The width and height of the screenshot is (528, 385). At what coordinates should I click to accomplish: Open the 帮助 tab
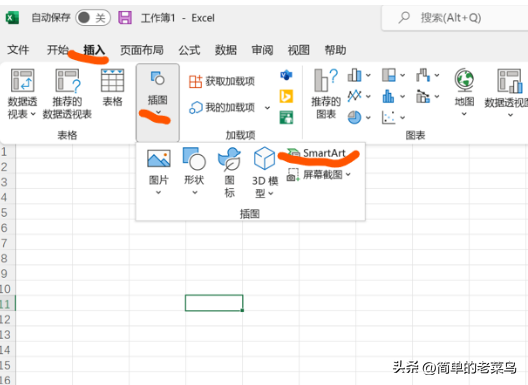[x=335, y=50]
